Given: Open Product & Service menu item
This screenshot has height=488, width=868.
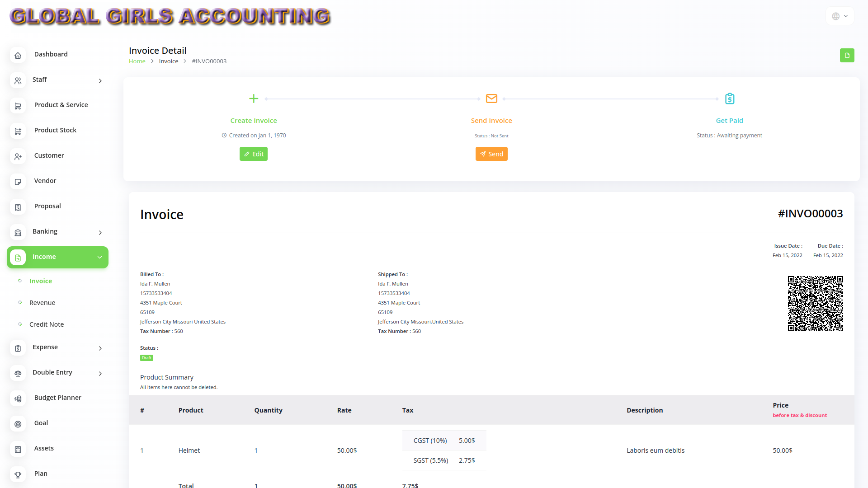Looking at the screenshot, I should tap(61, 105).
